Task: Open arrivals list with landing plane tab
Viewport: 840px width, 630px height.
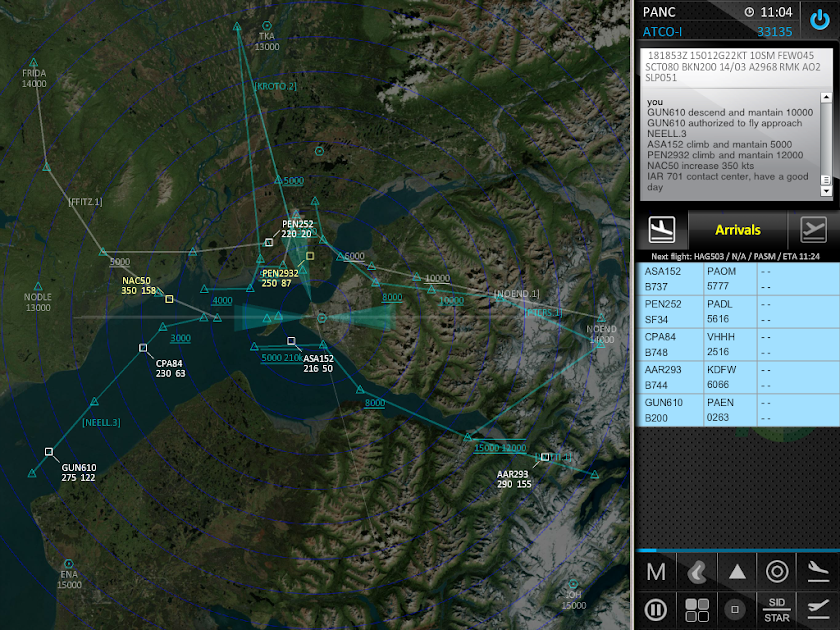Action: click(x=662, y=230)
